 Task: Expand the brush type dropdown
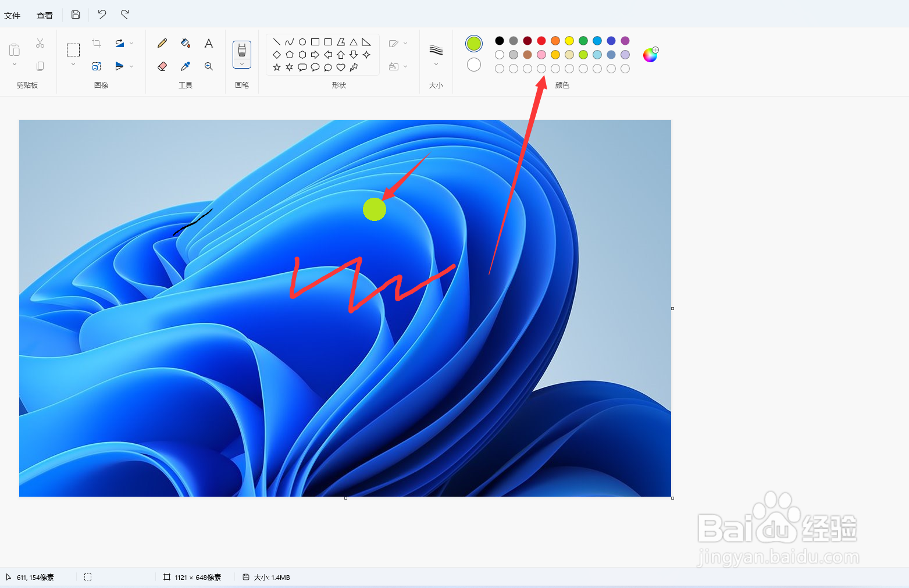pos(242,64)
